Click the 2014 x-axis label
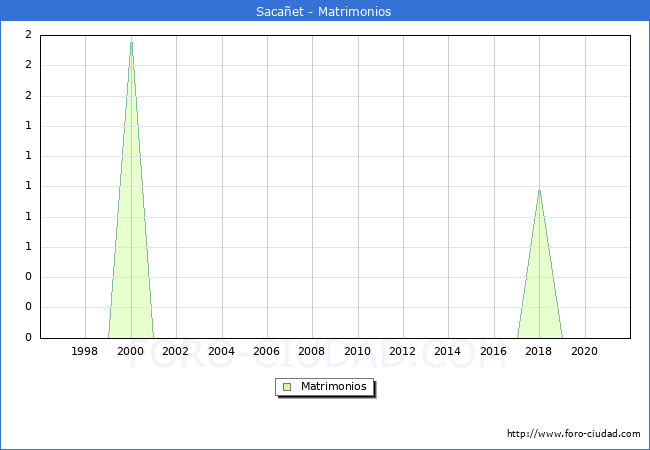The height and width of the screenshot is (450, 650). tap(448, 351)
